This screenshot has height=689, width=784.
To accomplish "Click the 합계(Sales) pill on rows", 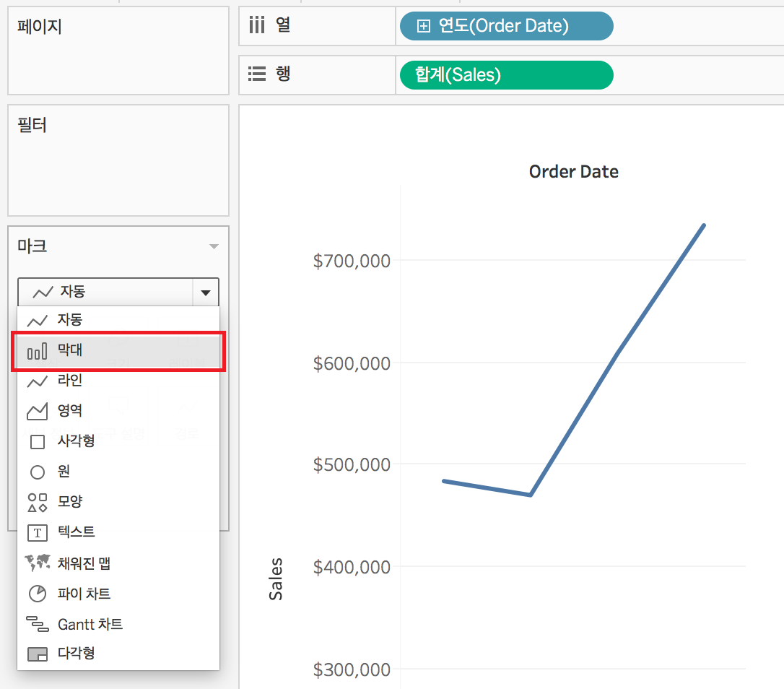I will [x=507, y=75].
